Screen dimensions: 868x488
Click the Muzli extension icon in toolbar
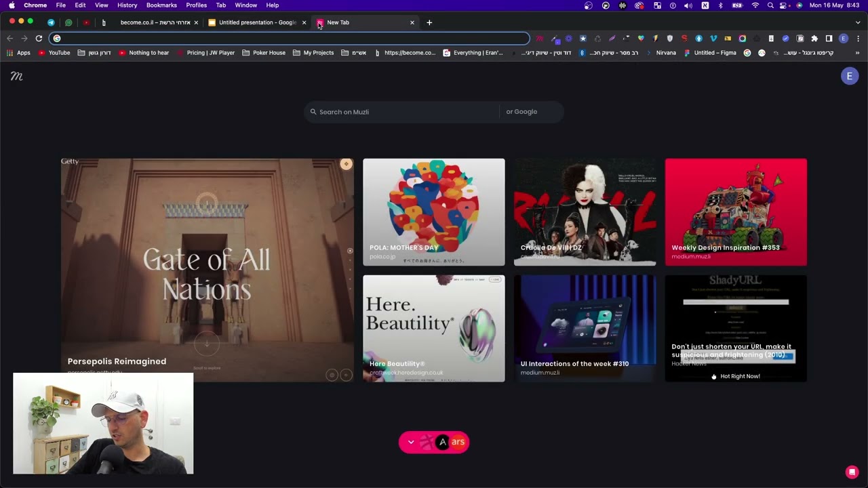(x=540, y=39)
